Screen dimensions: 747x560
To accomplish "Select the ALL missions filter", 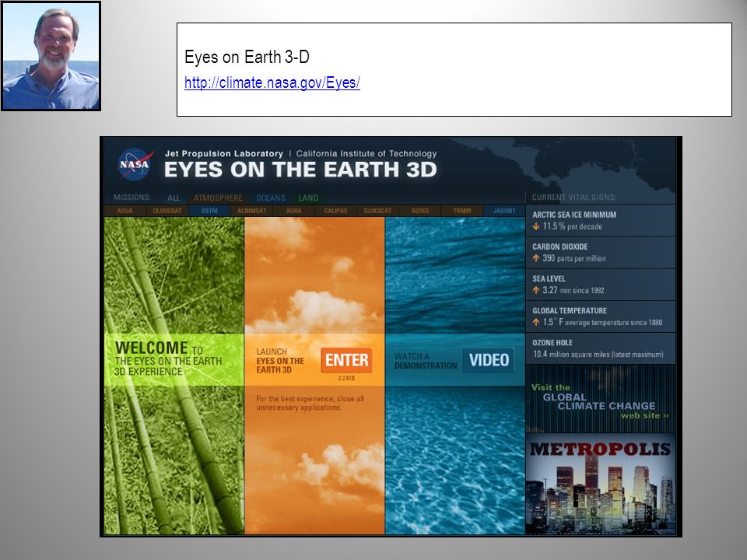I will click(174, 198).
